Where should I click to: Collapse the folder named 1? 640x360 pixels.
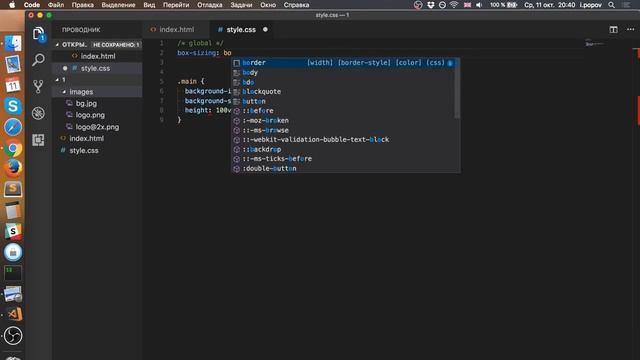pyautogui.click(x=57, y=80)
